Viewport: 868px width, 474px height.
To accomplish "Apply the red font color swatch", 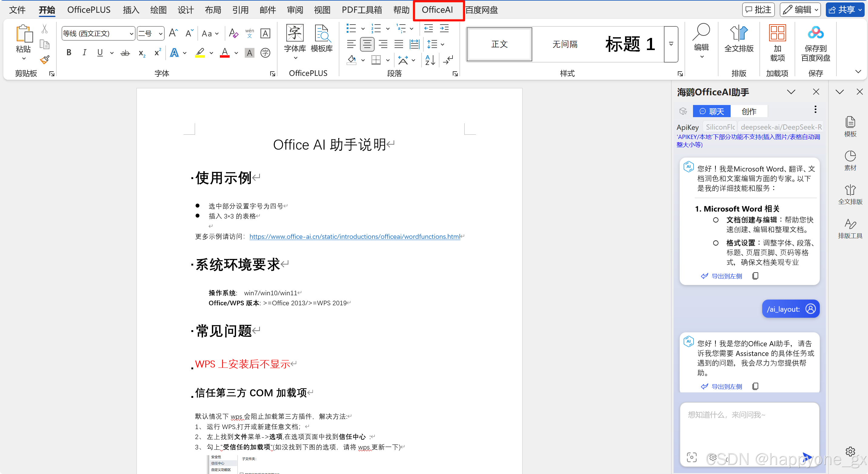I will 225,52.
